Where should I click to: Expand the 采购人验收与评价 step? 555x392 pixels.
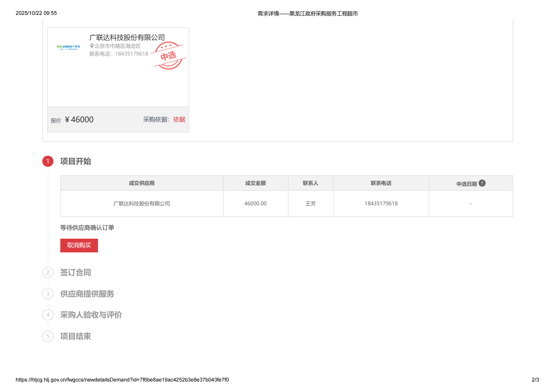(91, 315)
